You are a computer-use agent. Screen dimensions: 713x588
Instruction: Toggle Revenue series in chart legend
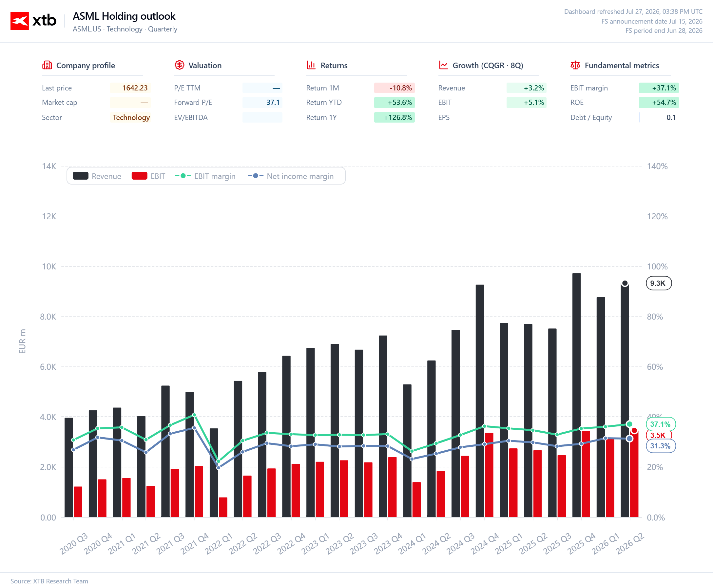click(x=97, y=176)
